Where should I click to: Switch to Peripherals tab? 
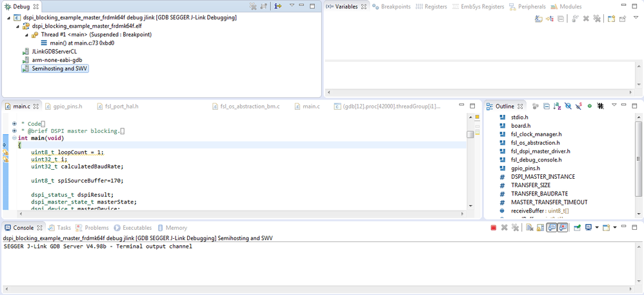tap(527, 6)
